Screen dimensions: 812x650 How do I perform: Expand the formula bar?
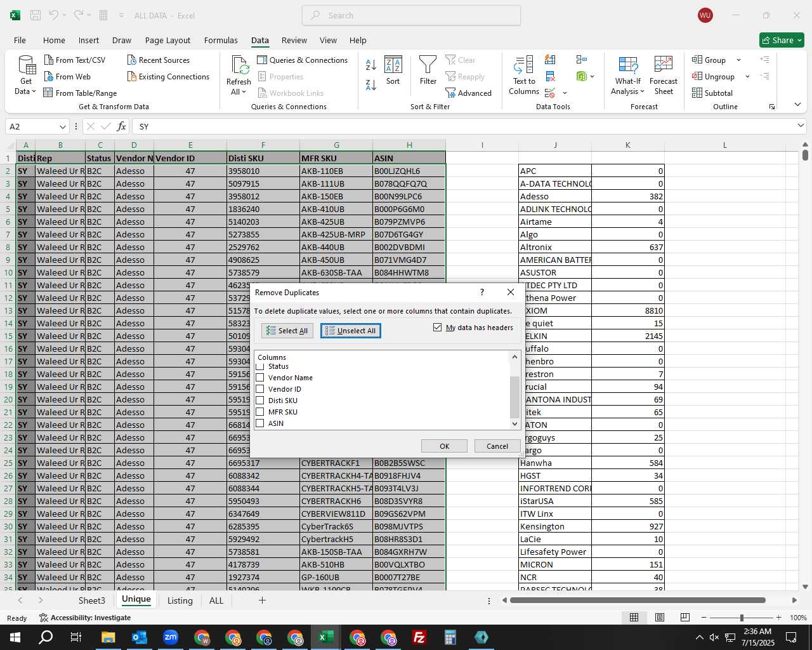click(801, 126)
